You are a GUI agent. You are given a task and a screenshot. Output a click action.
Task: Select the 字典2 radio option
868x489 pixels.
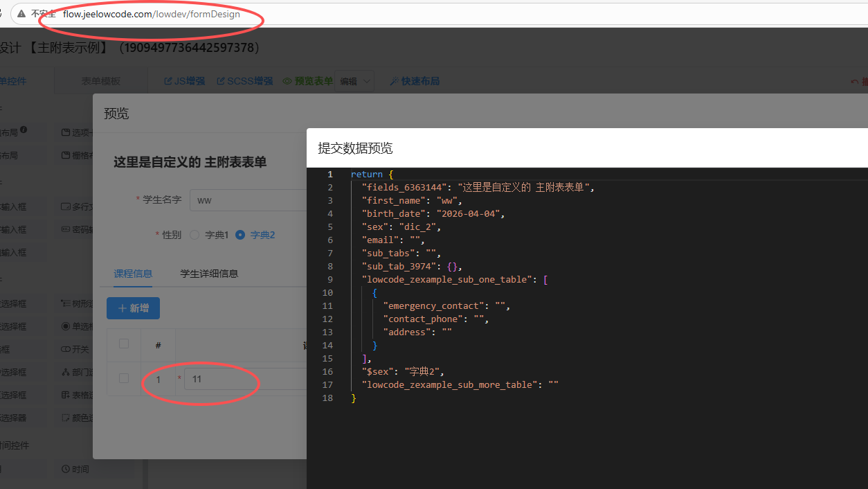click(240, 235)
